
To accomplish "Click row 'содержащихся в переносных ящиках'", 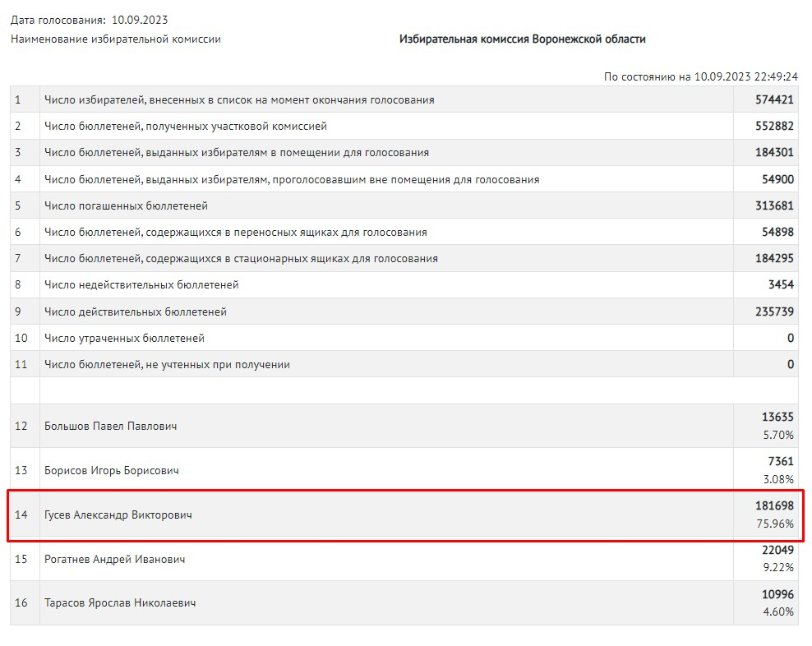I will tap(404, 232).
